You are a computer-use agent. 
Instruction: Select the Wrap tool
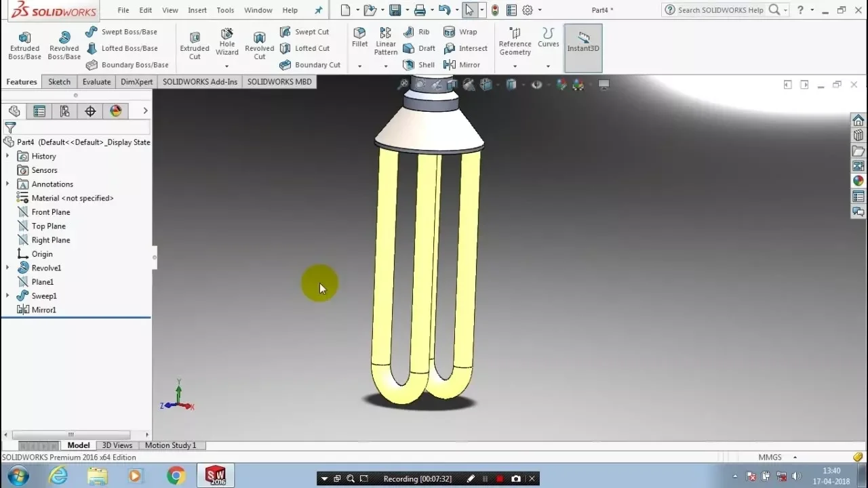point(460,32)
